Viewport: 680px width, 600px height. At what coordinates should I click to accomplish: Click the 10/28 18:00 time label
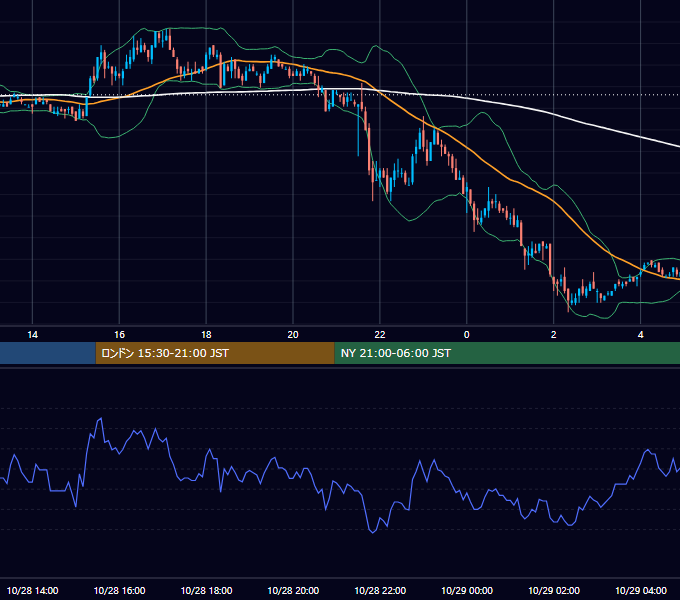[x=206, y=590]
